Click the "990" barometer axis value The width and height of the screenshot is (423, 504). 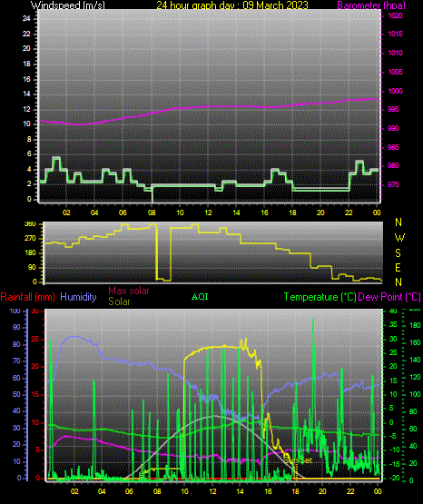click(x=393, y=128)
